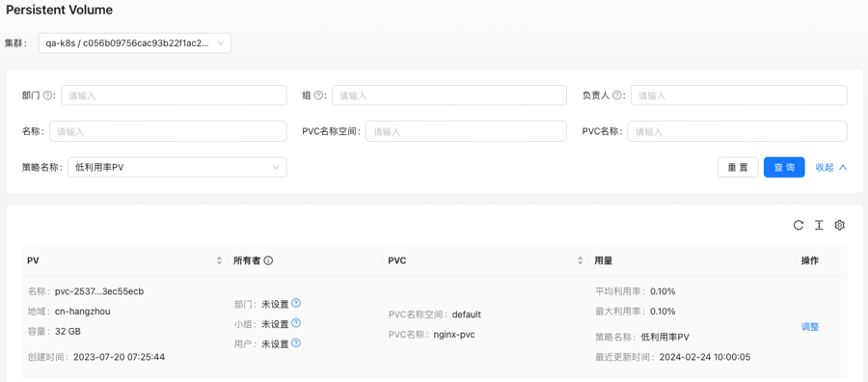Click the PVC namespace value default
The image size is (868, 382).
[x=467, y=314]
